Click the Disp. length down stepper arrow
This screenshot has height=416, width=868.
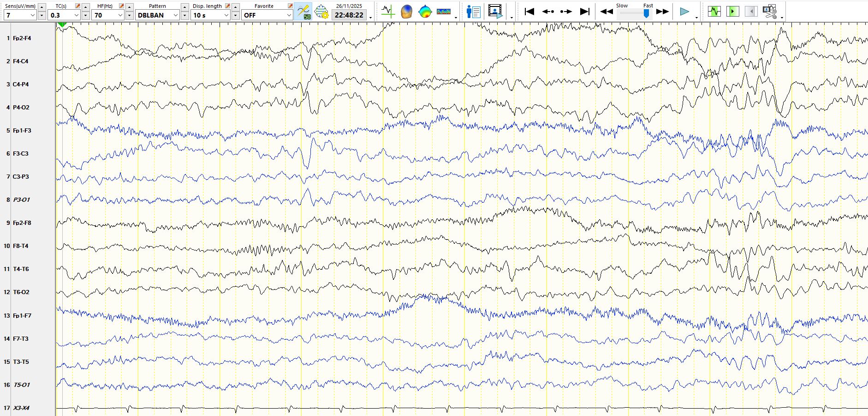pos(236,15)
